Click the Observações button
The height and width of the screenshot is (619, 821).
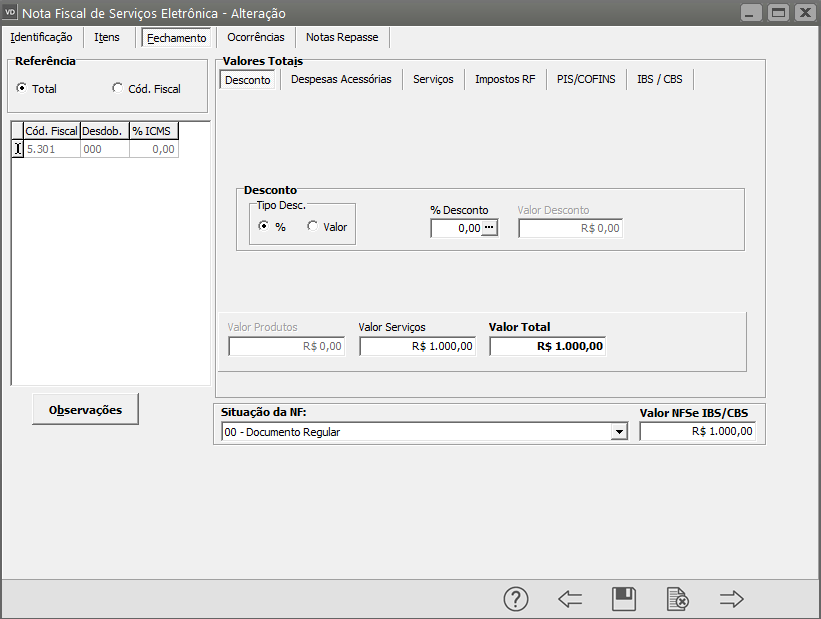click(85, 409)
